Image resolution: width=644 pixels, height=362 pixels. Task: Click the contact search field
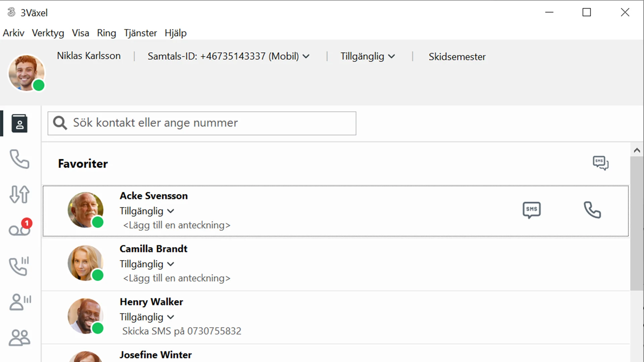pyautogui.click(x=211, y=123)
